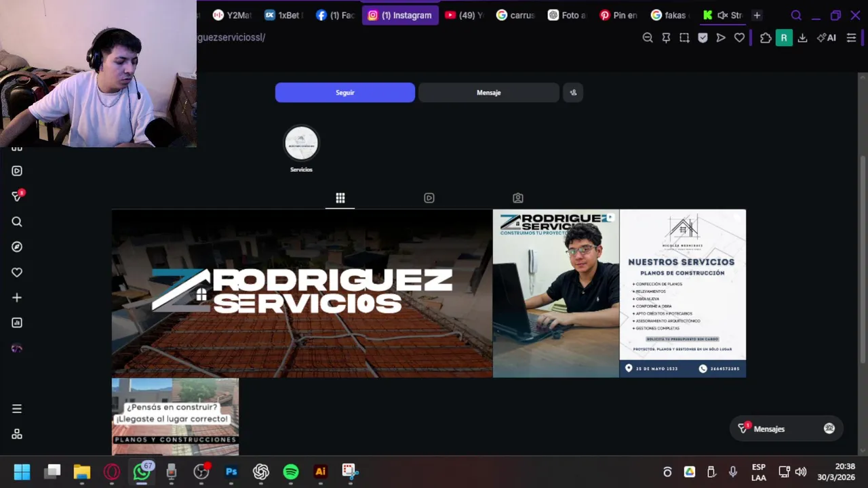Open Adobe Illustrator from taskbar
The height and width of the screenshot is (488, 868).
pos(321,472)
